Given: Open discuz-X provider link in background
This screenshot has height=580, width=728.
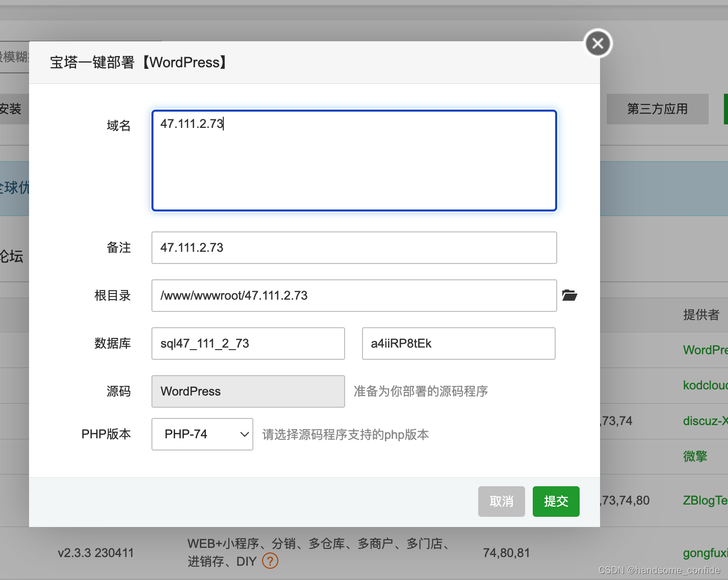Looking at the screenshot, I should (705, 421).
